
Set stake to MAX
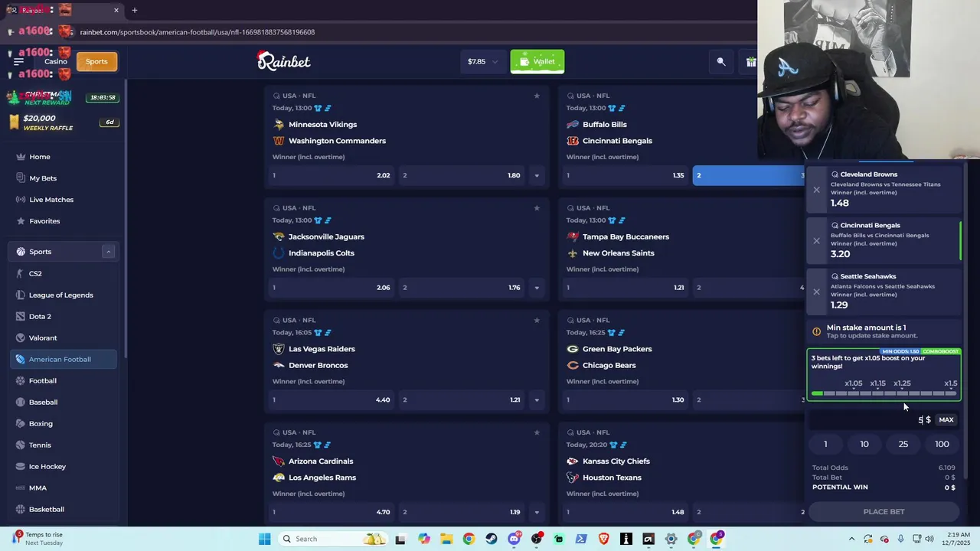click(x=946, y=419)
